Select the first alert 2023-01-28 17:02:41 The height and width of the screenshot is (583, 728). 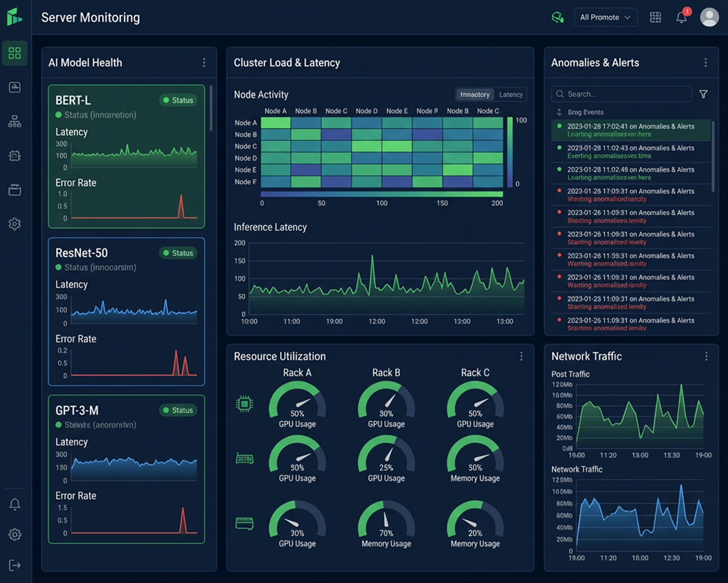[x=630, y=130]
